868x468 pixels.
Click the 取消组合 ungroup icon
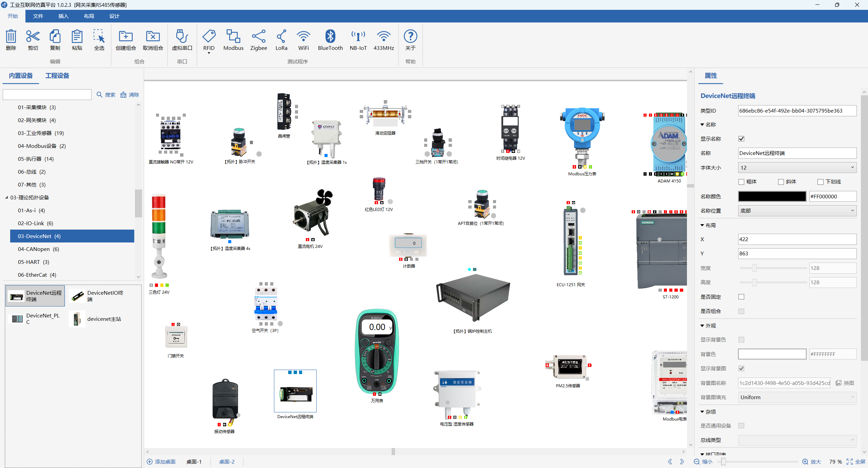(153, 36)
